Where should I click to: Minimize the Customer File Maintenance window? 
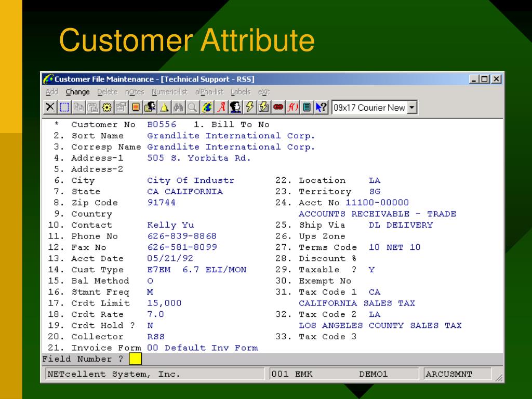tap(474, 79)
